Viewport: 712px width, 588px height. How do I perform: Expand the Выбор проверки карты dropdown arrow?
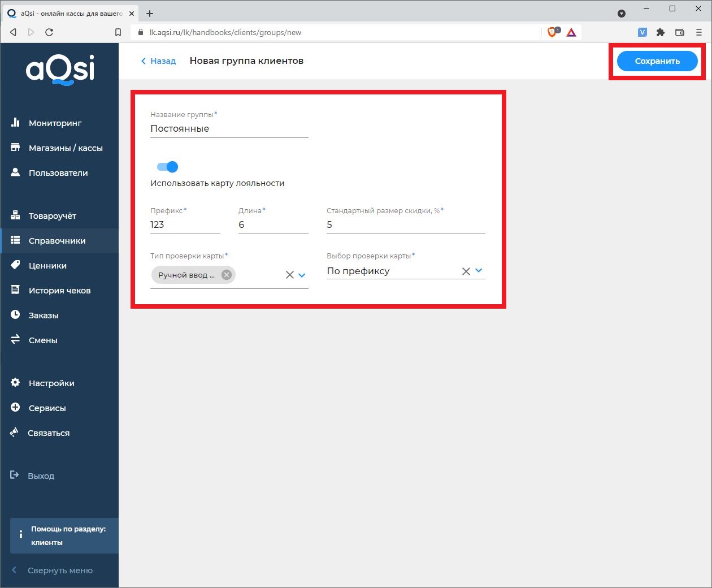tap(479, 271)
